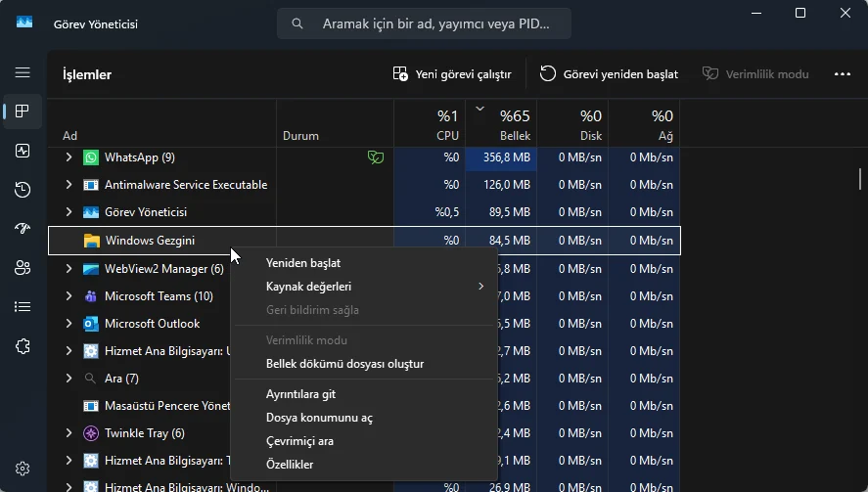The height and width of the screenshot is (492, 868).
Task: Sort by the CPU column header
Action: 430,123
